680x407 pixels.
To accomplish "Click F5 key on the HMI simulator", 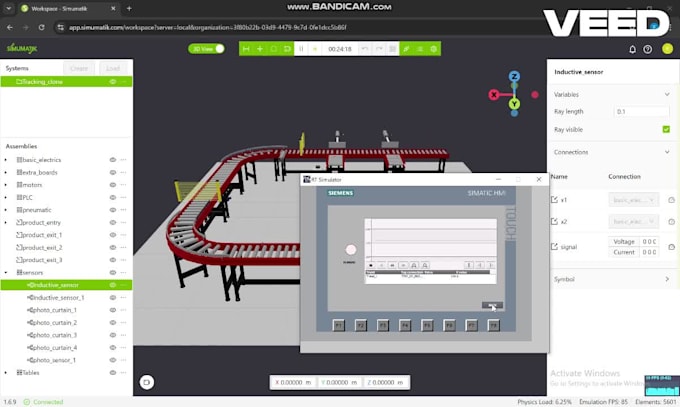I will pos(427,325).
